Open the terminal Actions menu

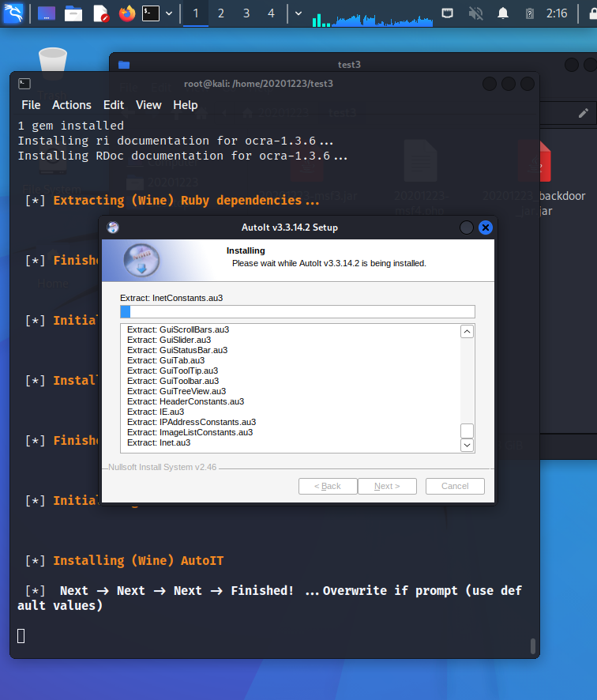pos(71,105)
